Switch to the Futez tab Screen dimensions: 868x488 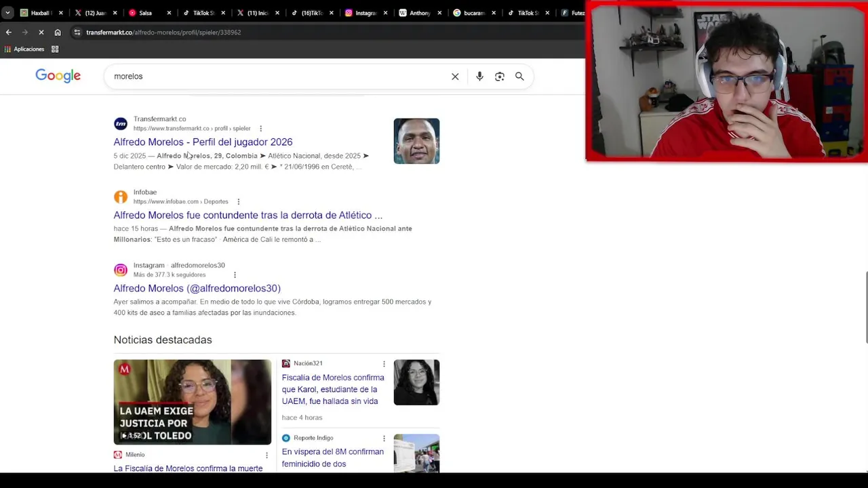[x=572, y=13]
